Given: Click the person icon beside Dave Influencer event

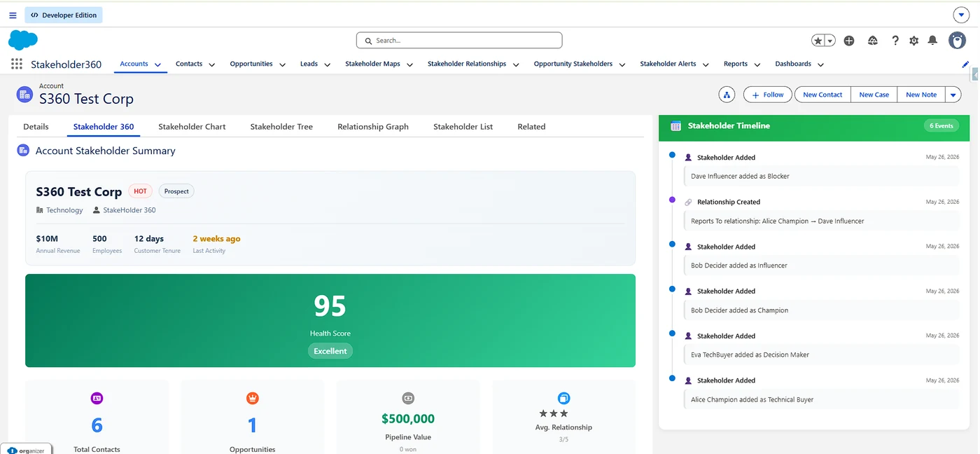Looking at the screenshot, I should click(688, 158).
